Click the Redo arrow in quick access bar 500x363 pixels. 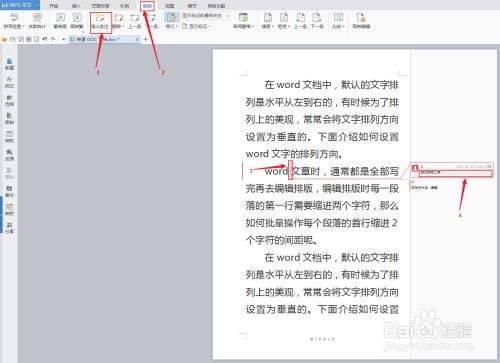pos(53,39)
